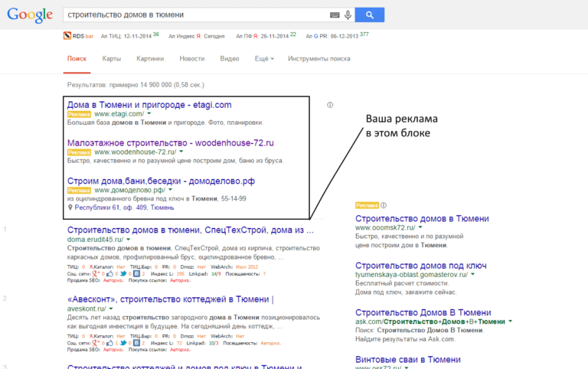Screen dimensions: 588x369
Task: Click info icon beside right-column Реклама label
Action: click(384, 205)
